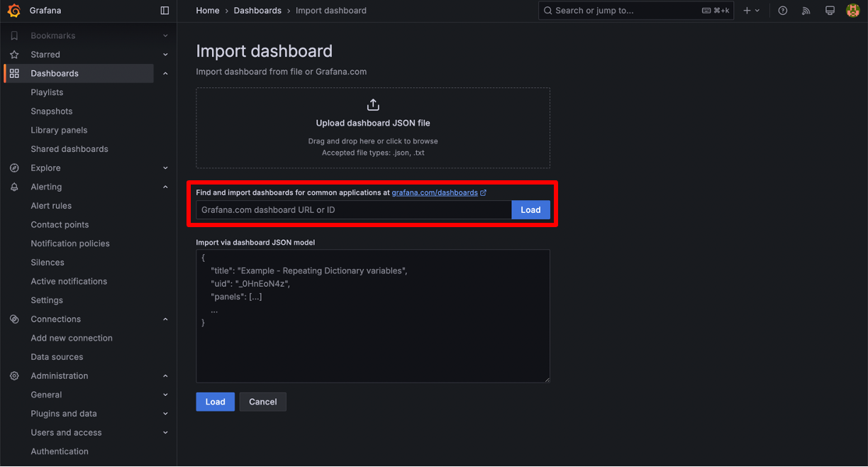Click the external link icon after grafana.com/dashboards

[484, 192]
